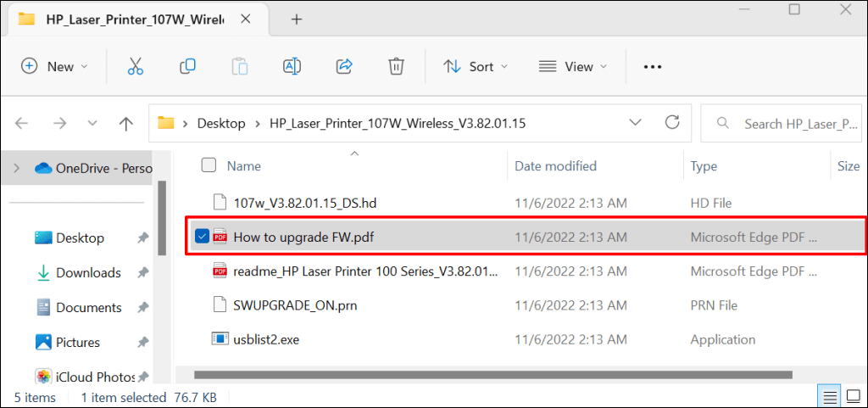This screenshot has width=868, height=408.
Task: Uncheck the How to upgrade FW.pdf checkbox
Action: tap(202, 237)
